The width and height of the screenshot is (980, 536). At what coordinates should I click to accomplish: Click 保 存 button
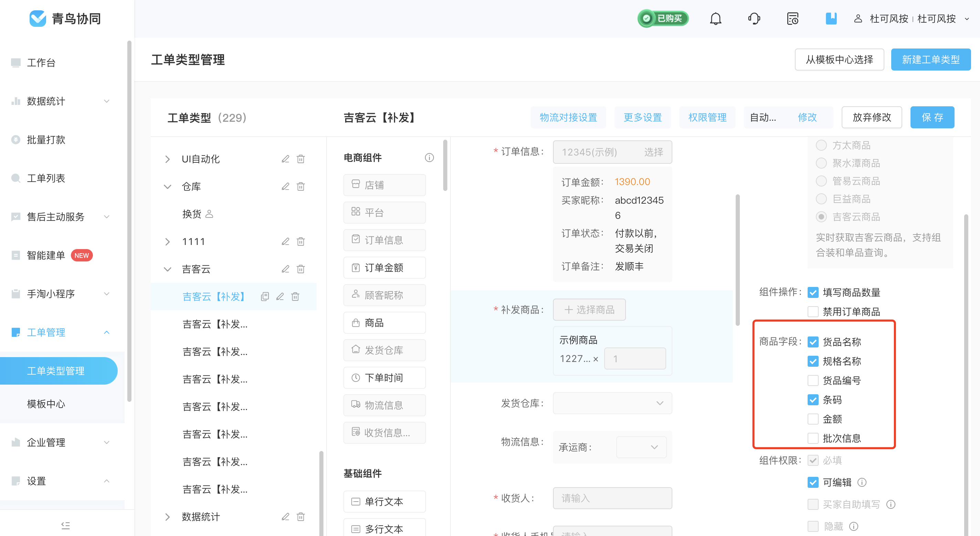[932, 117]
